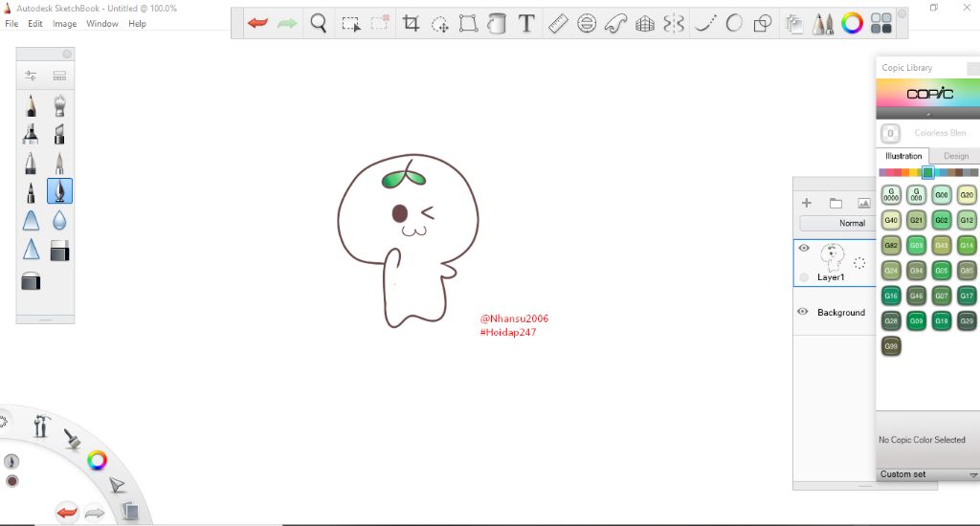Select the Text tool
The image size is (980, 526).
(x=526, y=24)
